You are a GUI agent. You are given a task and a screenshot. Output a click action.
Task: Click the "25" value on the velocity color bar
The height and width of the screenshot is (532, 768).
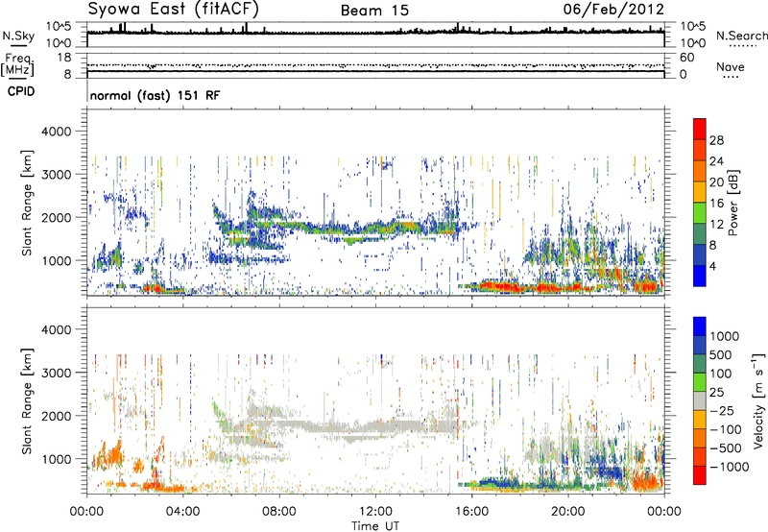coord(716,393)
